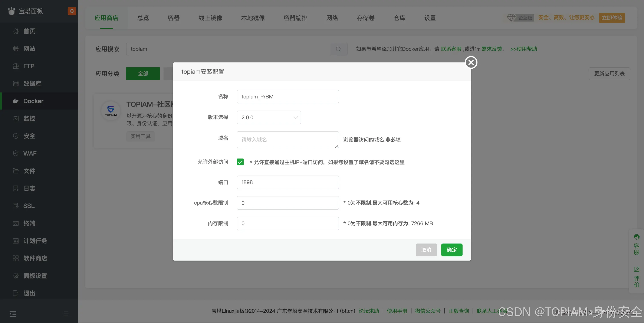The height and width of the screenshot is (323, 644).
Task: Select the 终端 terminal sidebar icon
Action: click(16, 223)
